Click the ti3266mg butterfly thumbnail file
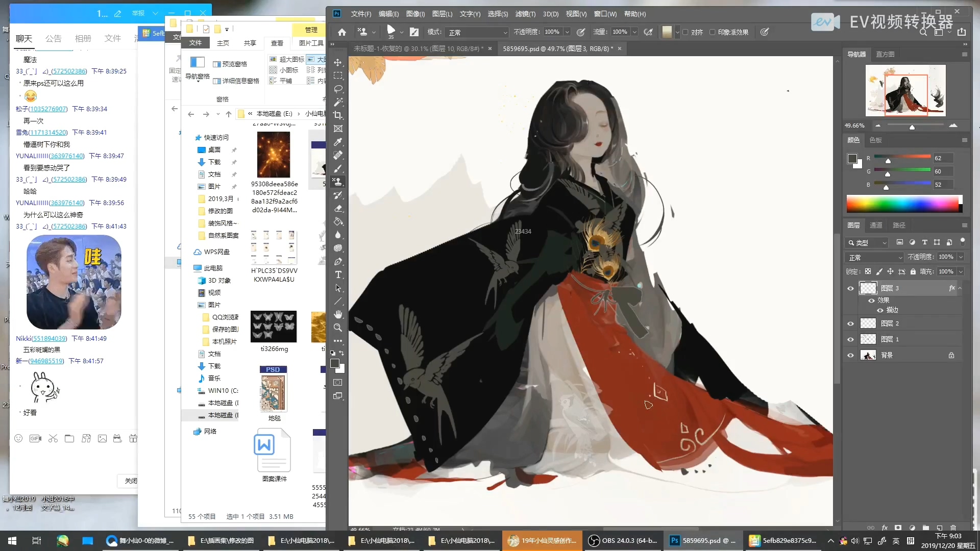This screenshot has height=551, width=980. pos(274,327)
